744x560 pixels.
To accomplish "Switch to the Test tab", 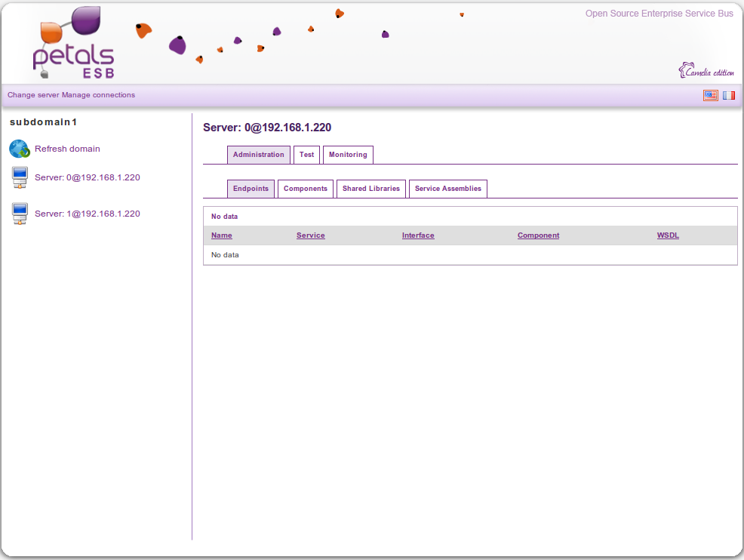I will point(306,155).
